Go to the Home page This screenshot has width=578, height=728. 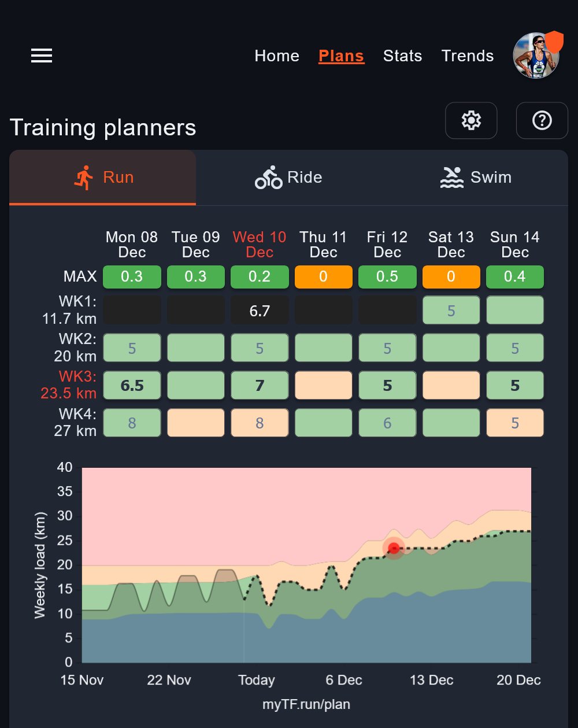277,56
